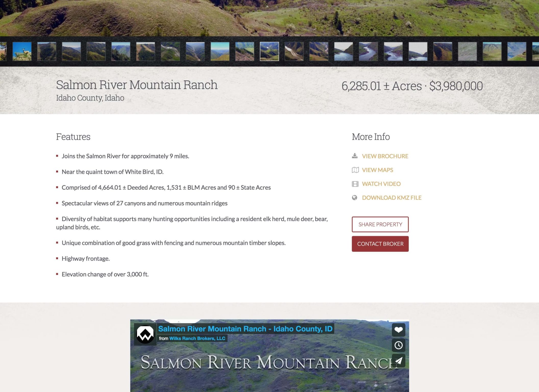The height and width of the screenshot is (392, 539).
Task: Click the large hillside hero photo
Action: pos(269,18)
